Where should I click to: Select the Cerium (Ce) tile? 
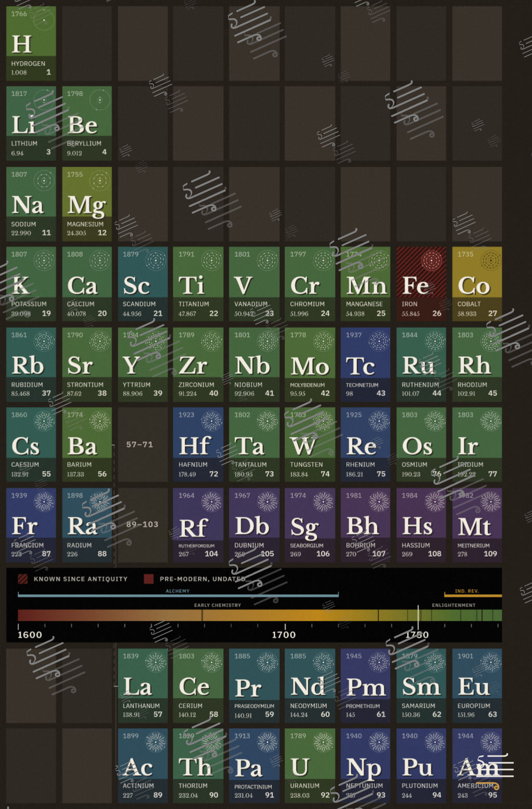(x=198, y=686)
